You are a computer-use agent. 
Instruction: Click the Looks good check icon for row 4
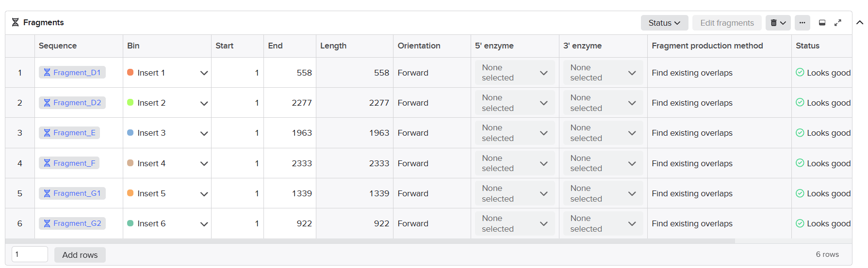[x=800, y=163]
